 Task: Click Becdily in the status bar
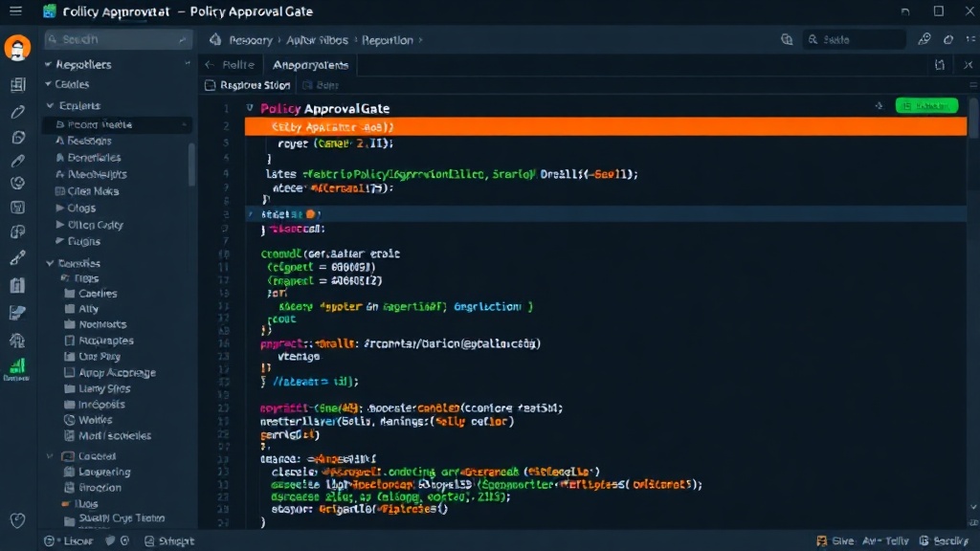(950, 541)
